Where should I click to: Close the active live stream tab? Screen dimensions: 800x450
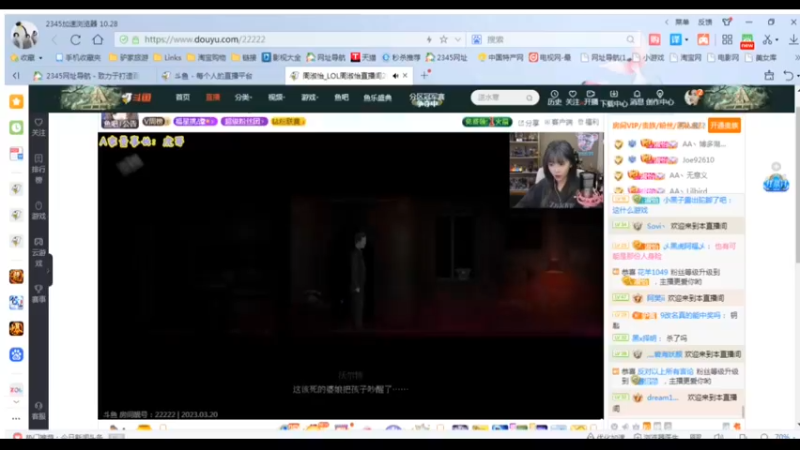click(405, 76)
